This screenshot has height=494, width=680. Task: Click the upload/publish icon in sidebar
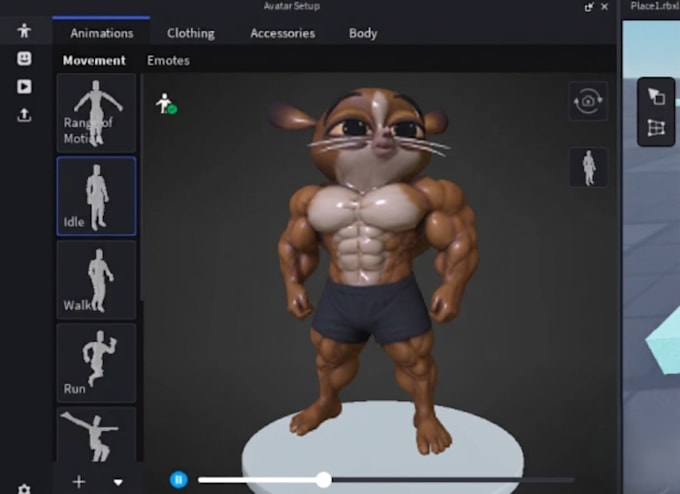click(x=24, y=115)
